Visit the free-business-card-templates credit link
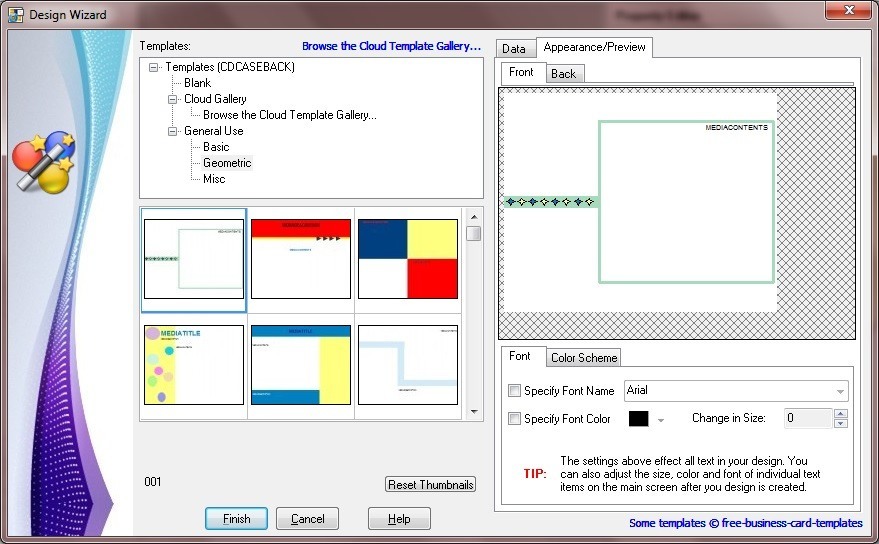Screen dimensions: 879x544 coord(746,523)
